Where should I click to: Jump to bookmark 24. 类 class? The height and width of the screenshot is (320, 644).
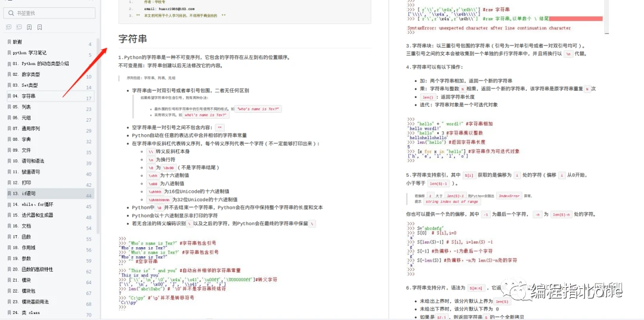(x=49, y=312)
